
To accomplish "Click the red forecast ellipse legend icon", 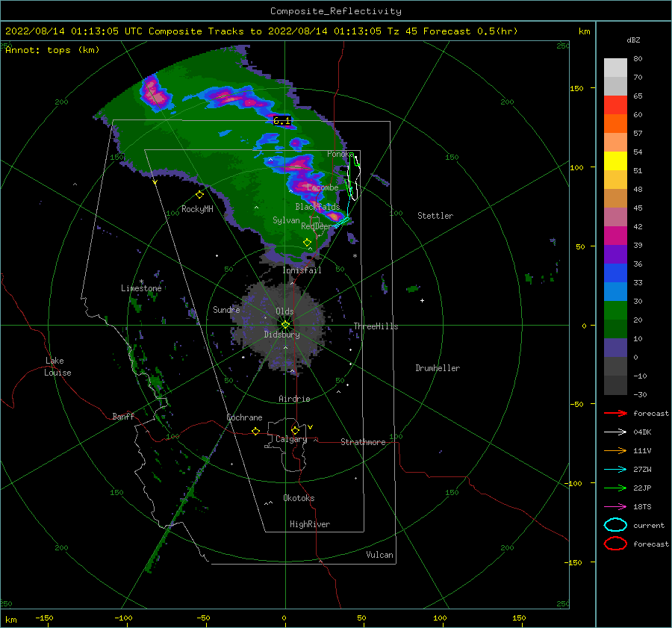I will 615,544.
